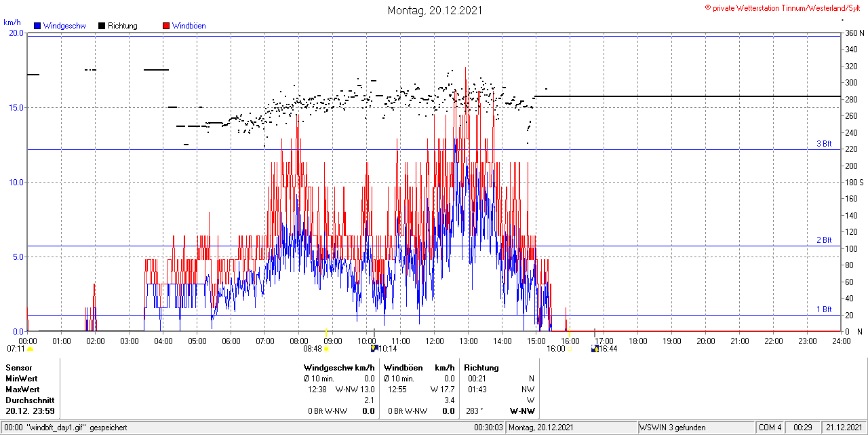Click the chart title Montag, 20.12.2021
The width and height of the screenshot is (868, 435).
[x=435, y=10]
